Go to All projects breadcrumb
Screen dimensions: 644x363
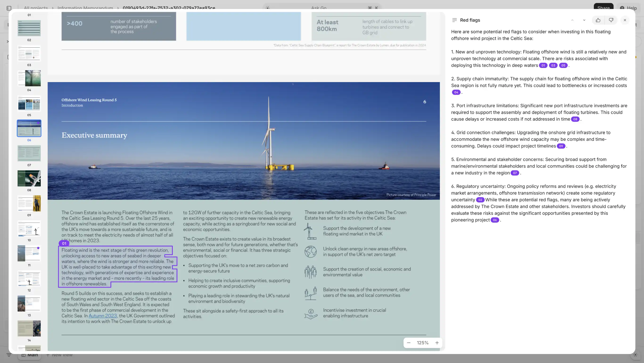tap(36, 8)
